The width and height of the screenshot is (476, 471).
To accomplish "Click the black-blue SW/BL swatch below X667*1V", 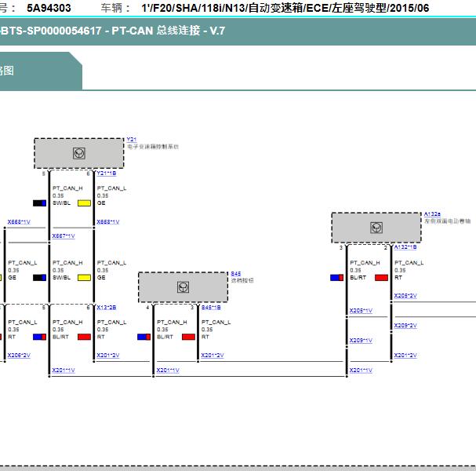I will coord(39,277).
